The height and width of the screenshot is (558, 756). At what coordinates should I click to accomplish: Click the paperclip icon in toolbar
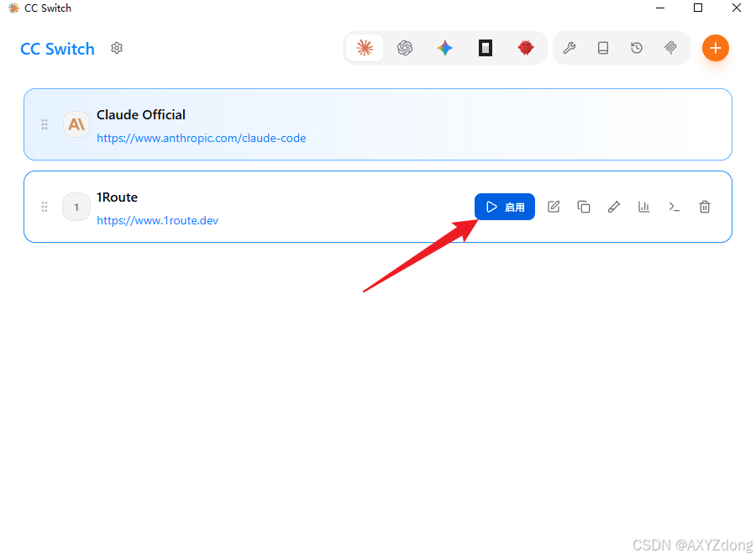coord(670,48)
